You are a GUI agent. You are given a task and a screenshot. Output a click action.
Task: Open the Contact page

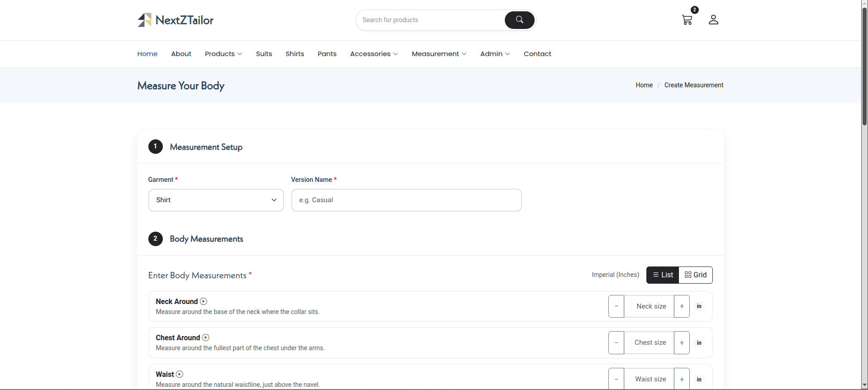coord(537,54)
